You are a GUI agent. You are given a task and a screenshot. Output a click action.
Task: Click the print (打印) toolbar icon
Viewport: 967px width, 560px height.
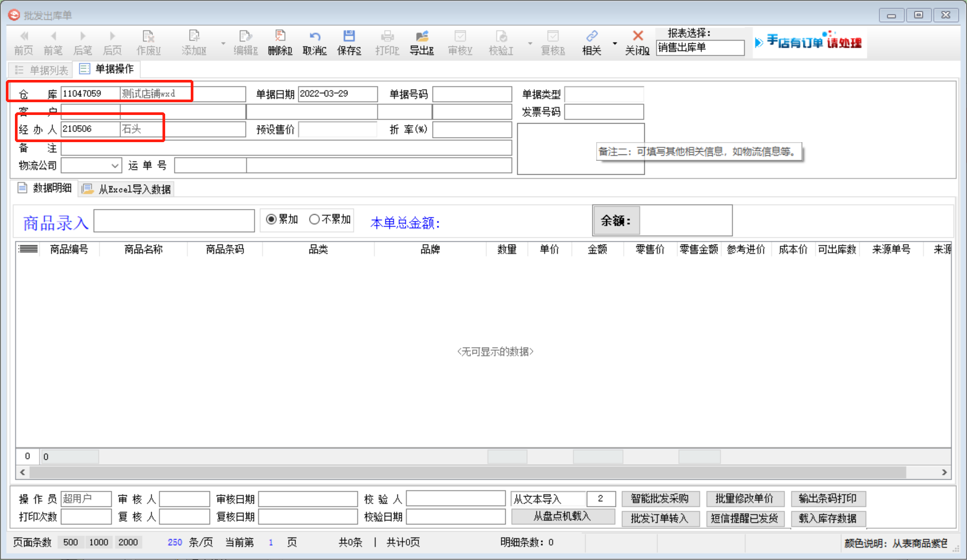[x=387, y=36]
